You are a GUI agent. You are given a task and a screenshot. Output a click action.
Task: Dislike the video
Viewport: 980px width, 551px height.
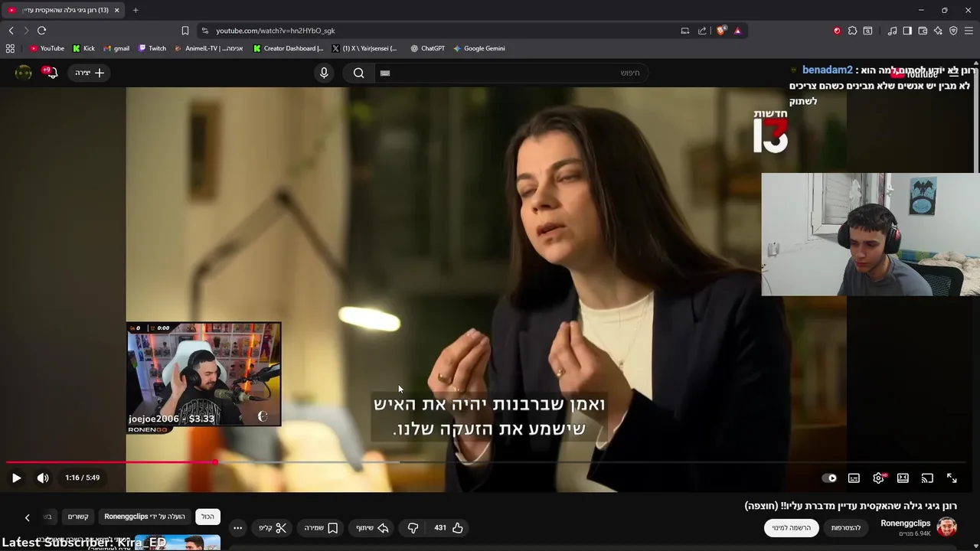coord(413,528)
